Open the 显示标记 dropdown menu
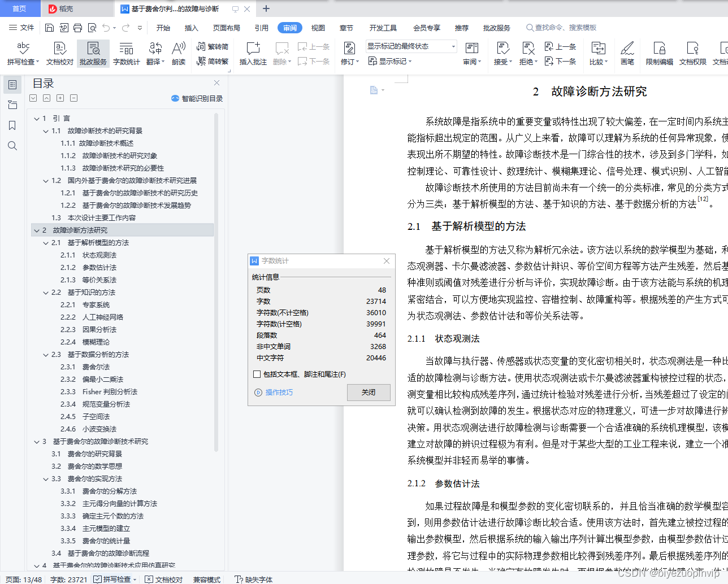Screen dimensions: 728x584 (x=390, y=61)
